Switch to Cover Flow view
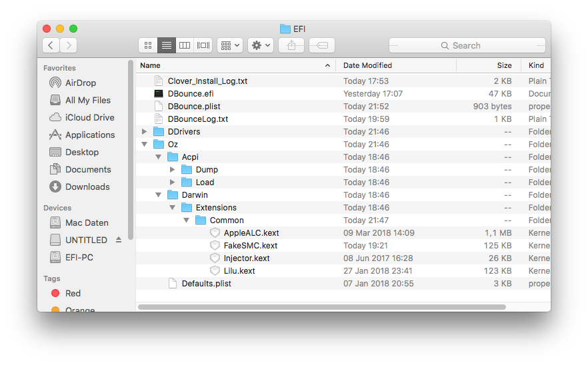Screen dimensions: 588x365 [x=203, y=45]
